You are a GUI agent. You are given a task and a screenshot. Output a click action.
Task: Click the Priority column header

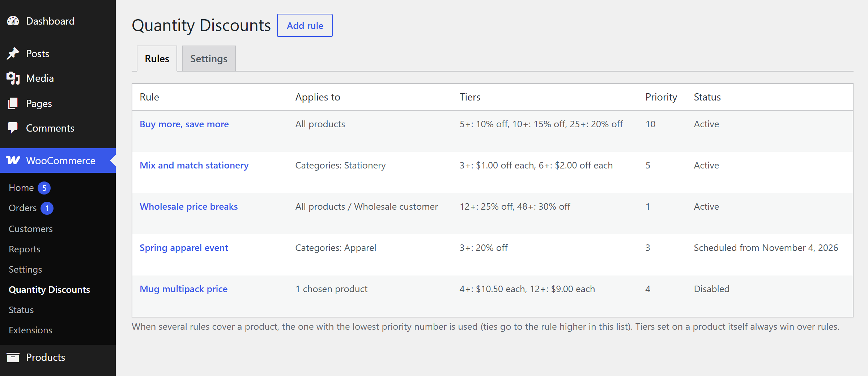point(661,97)
